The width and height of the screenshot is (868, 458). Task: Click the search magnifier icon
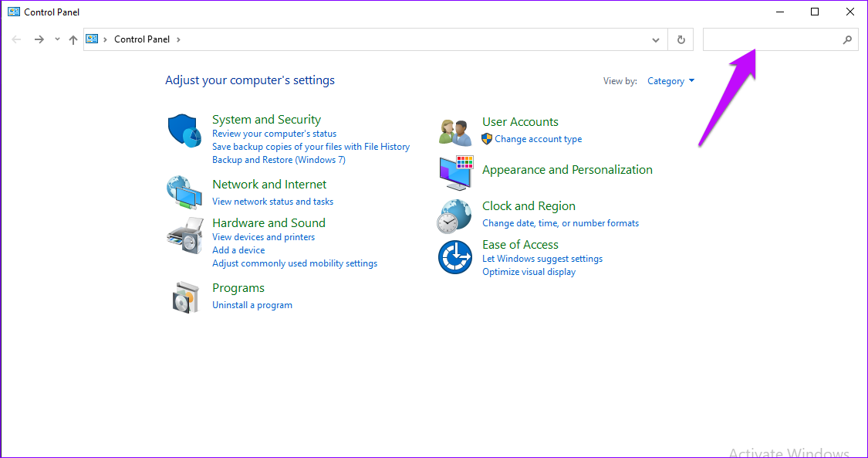[x=847, y=40]
